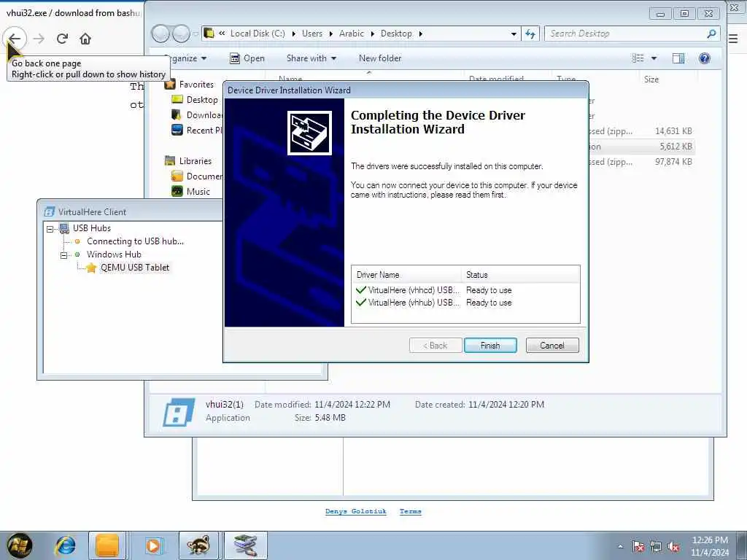Open the Terms link
Screen dimensions: 747x560
click(410, 511)
